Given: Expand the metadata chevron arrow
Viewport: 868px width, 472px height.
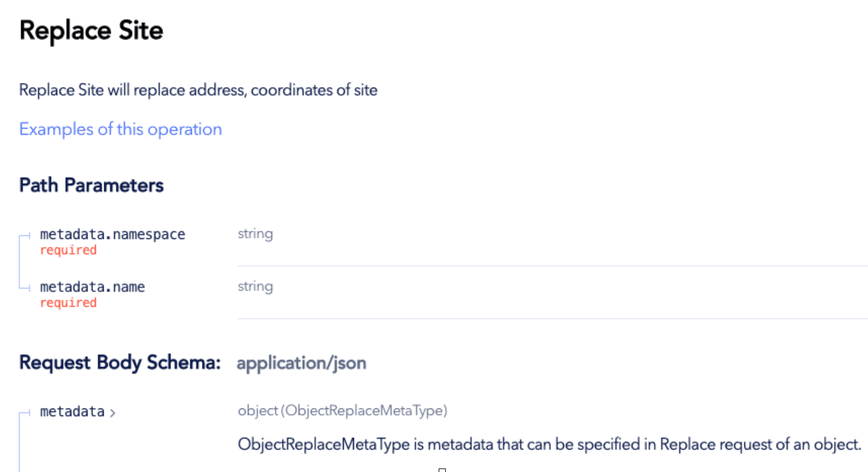Looking at the screenshot, I should tap(113, 413).
